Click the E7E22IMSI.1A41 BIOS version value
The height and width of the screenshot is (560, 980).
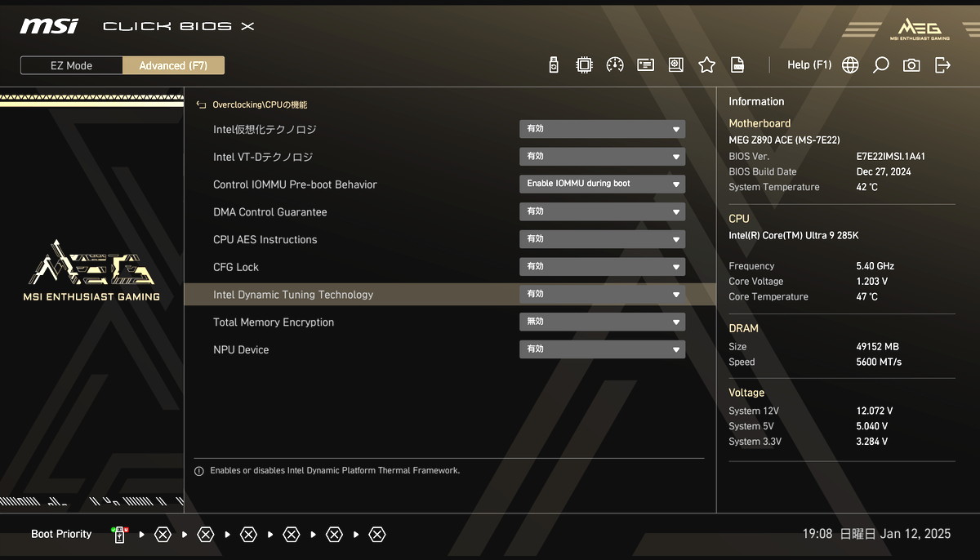coord(891,156)
